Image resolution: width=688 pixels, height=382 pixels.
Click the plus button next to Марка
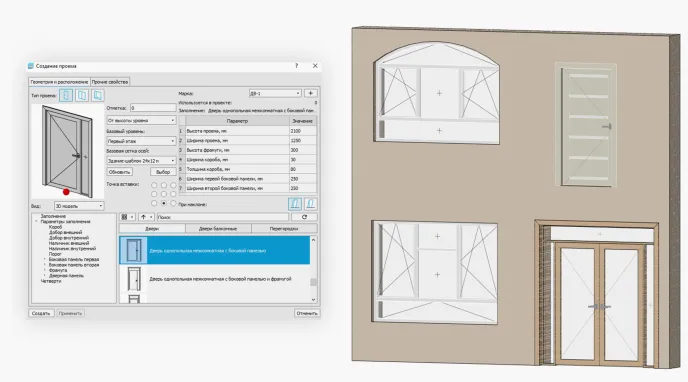(x=311, y=93)
